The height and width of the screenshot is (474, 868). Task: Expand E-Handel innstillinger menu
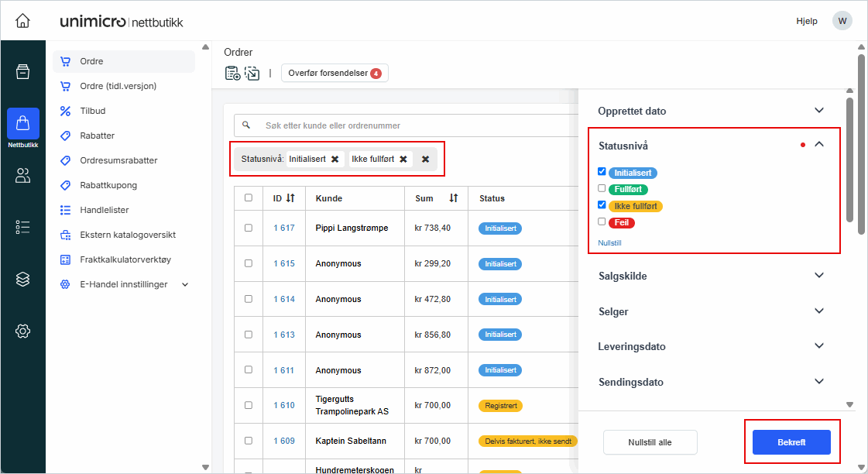pos(184,284)
